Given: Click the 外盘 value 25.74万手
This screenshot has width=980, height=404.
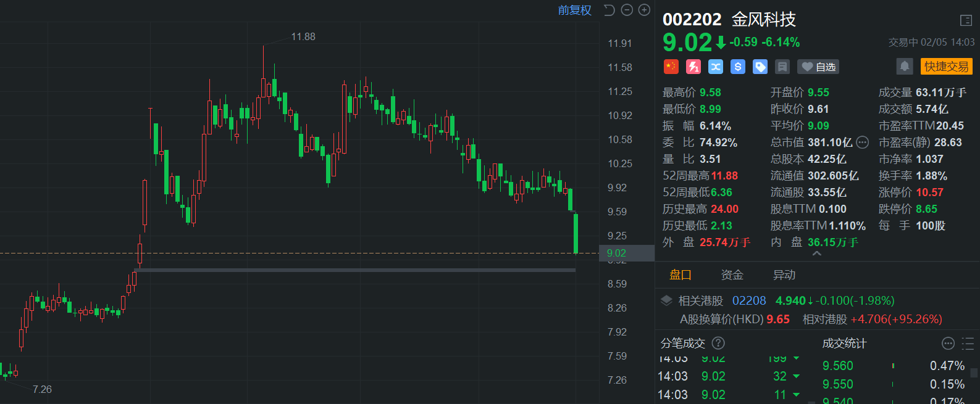Looking at the screenshot, I should (725, 242).
